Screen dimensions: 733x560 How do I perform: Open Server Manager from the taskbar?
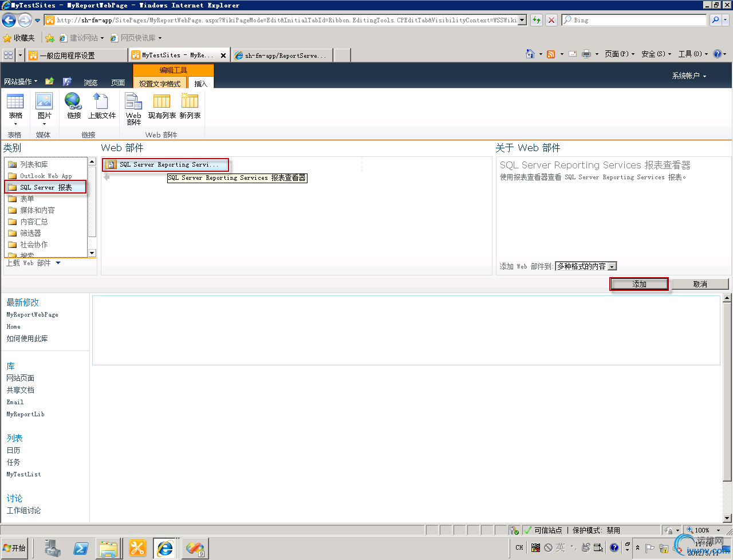[x=53, y=548]
